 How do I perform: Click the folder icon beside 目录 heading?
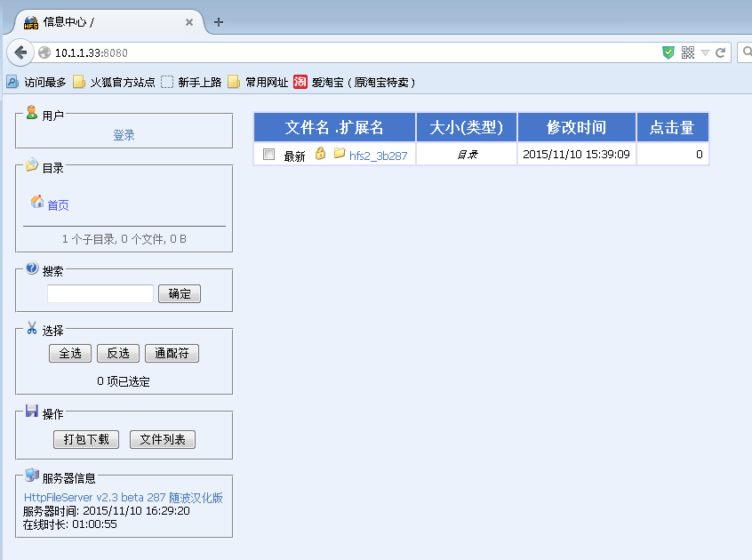click(x=32, y=164)
